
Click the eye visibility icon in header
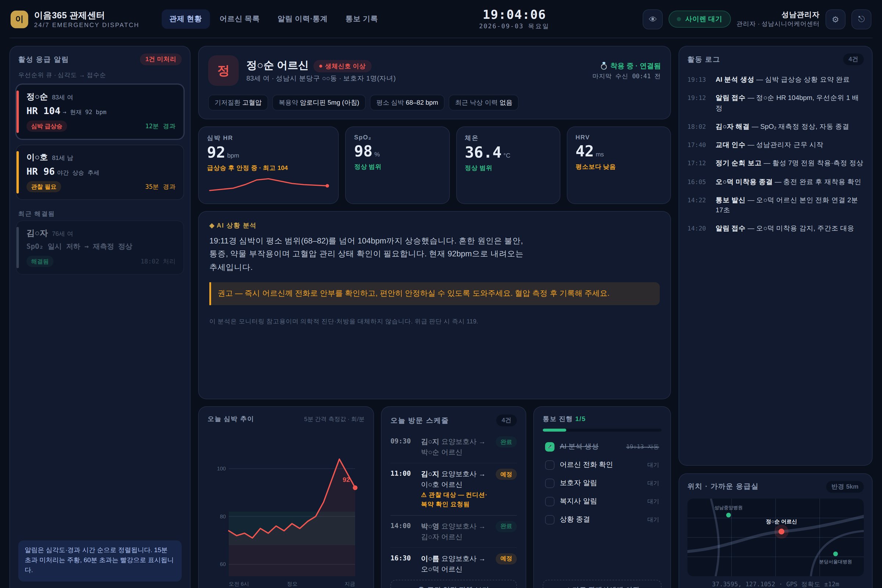tap(653, 19)
